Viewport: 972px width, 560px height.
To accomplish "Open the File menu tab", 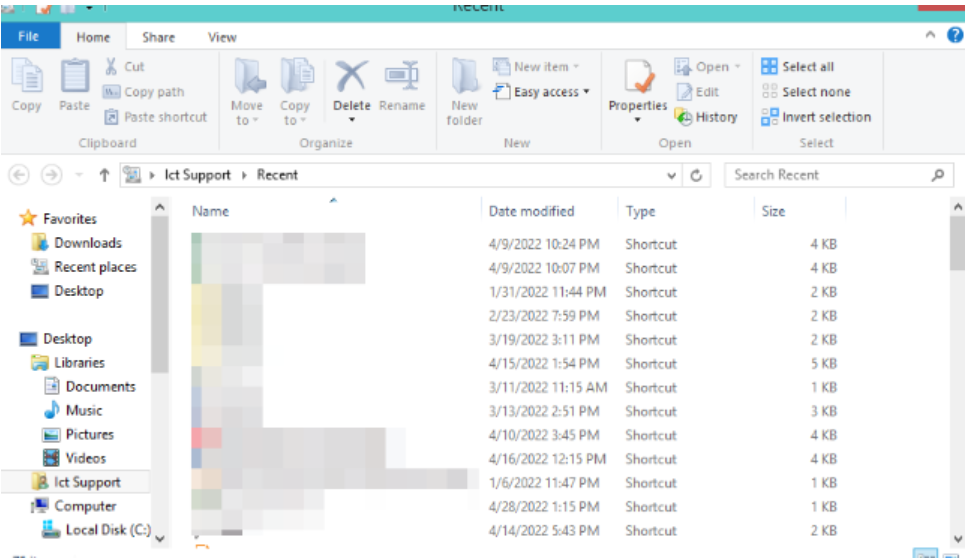I will pos(29,37).
